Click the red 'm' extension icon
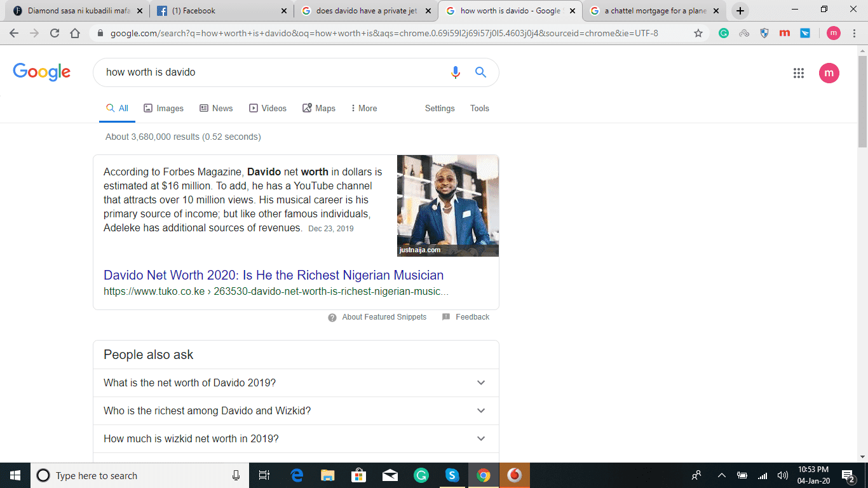 pyautogui.click(x=785, y=33)
